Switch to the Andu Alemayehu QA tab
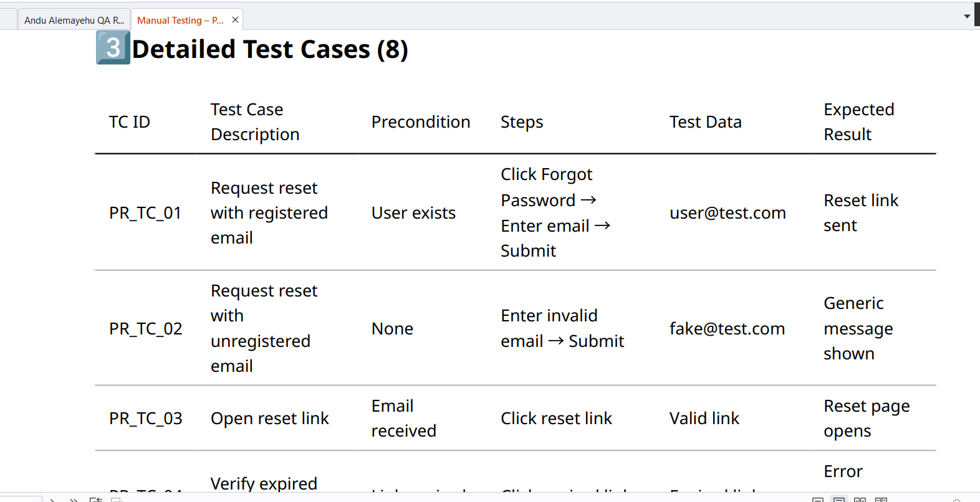 (74, 20)
